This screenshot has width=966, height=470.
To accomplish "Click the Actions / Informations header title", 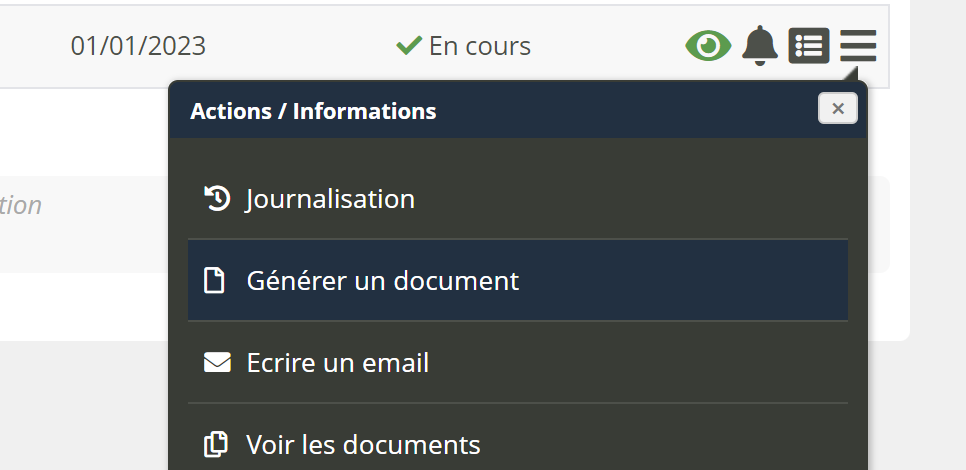I will (x=313, y=111).
